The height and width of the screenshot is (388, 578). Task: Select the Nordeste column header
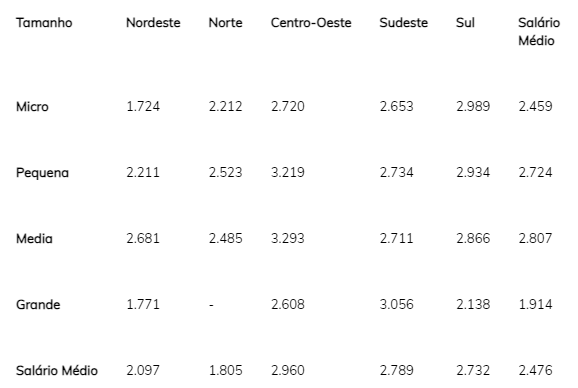pos(153,23)
